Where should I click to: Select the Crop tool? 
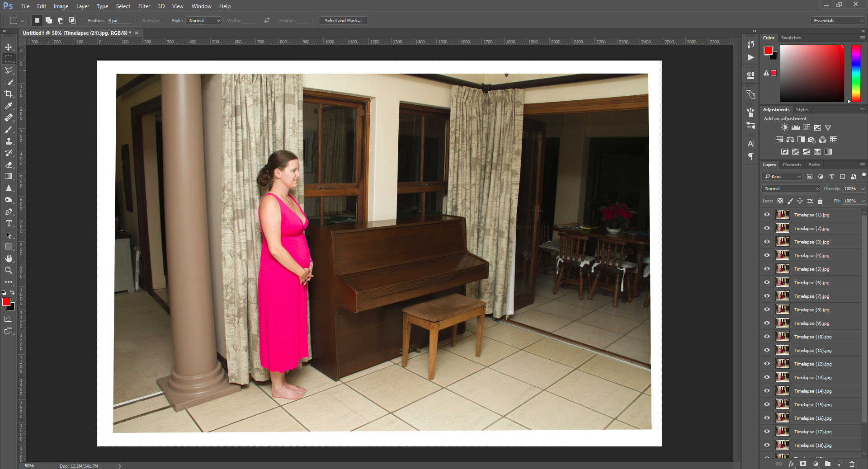click(9, 94)
